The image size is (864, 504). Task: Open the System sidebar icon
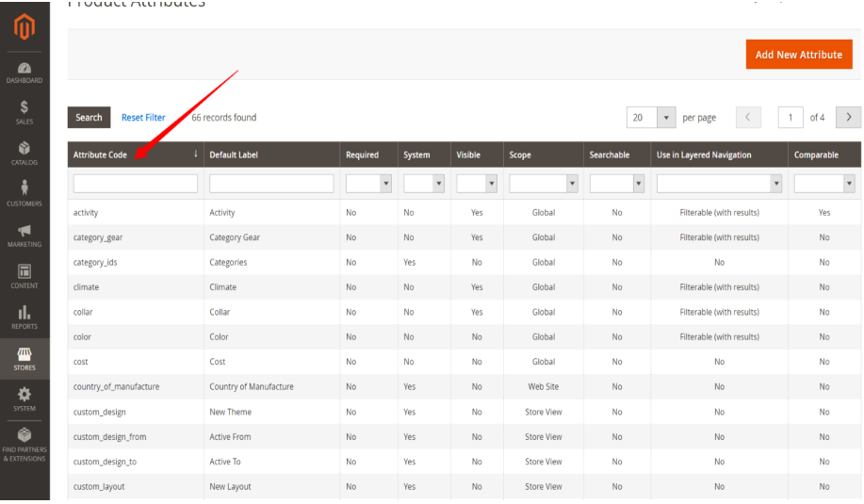24,398
